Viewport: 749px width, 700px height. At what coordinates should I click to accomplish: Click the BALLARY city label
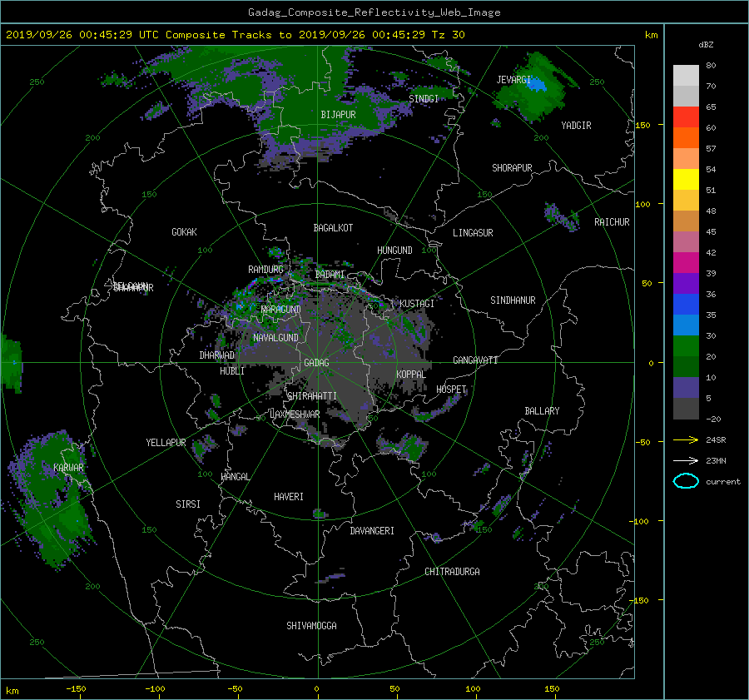[x=542, y=411]
